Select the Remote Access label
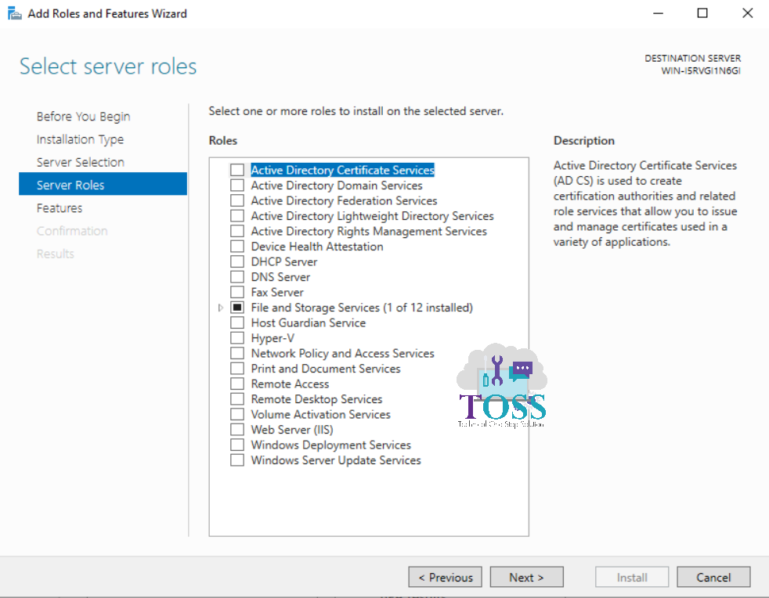Screen dimensions: 769x598 [x=290, y=384]
